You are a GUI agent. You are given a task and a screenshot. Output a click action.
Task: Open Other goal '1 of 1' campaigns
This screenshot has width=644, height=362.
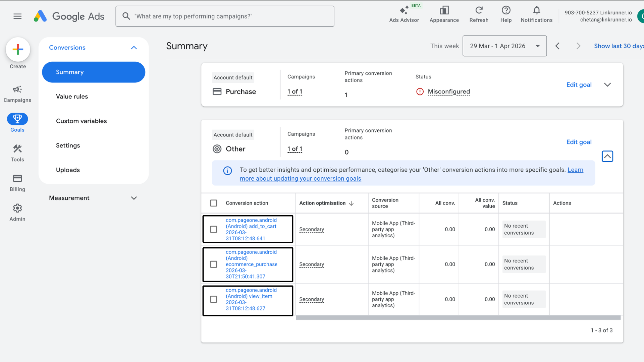294,149
